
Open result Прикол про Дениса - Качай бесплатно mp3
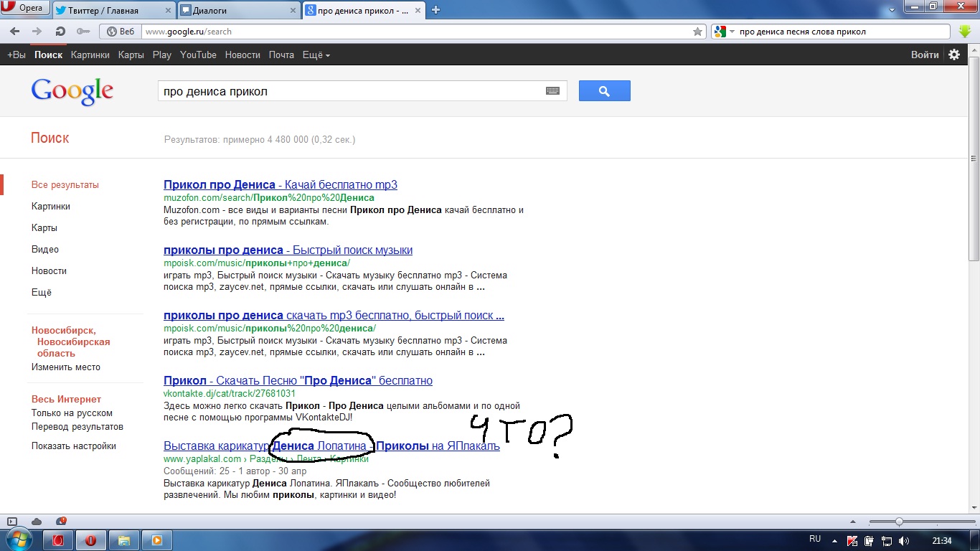pos(281,184)
